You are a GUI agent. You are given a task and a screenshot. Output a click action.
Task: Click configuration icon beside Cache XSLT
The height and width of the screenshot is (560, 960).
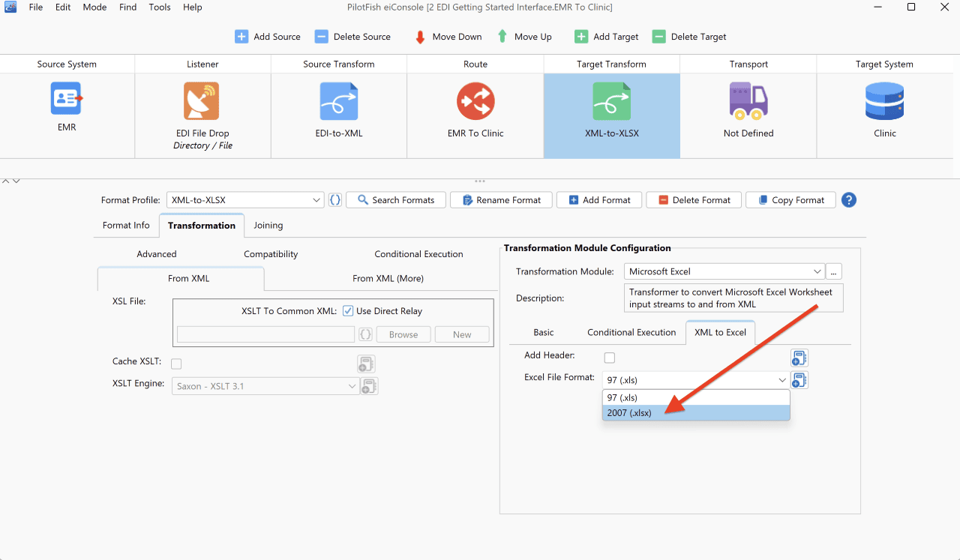tap(366, 364)
